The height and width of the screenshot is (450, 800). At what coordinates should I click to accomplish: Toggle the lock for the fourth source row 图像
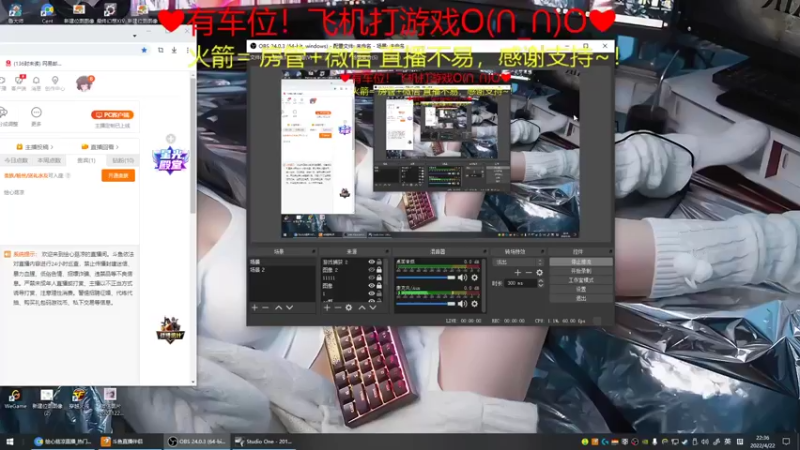click(x=379, y=286)
